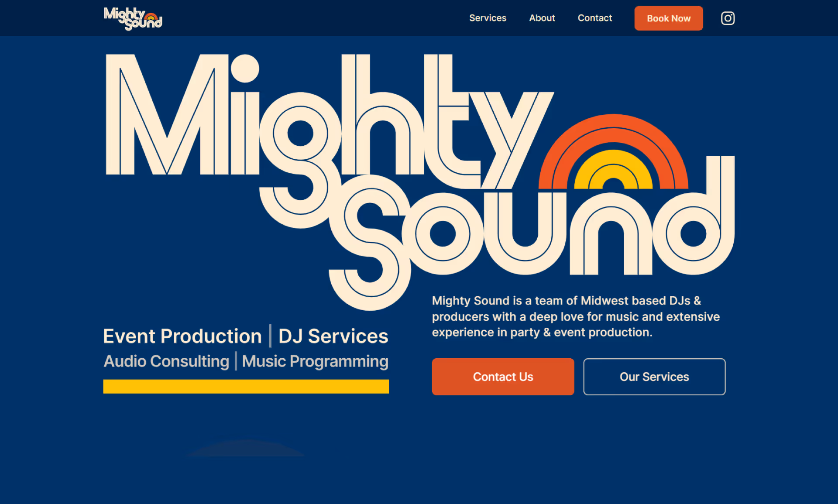Click the orange Contact Us button

coord(503,377)
